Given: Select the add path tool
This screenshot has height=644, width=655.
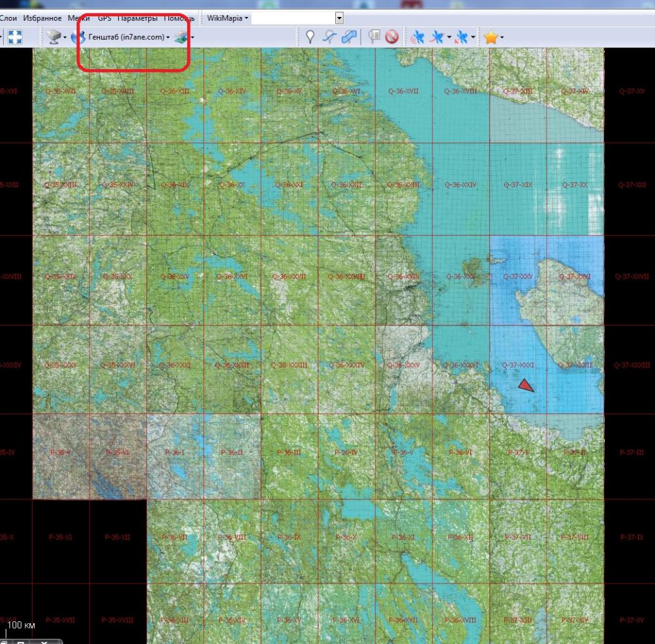Looking at the screenshot, I should [x=331, y=37].
